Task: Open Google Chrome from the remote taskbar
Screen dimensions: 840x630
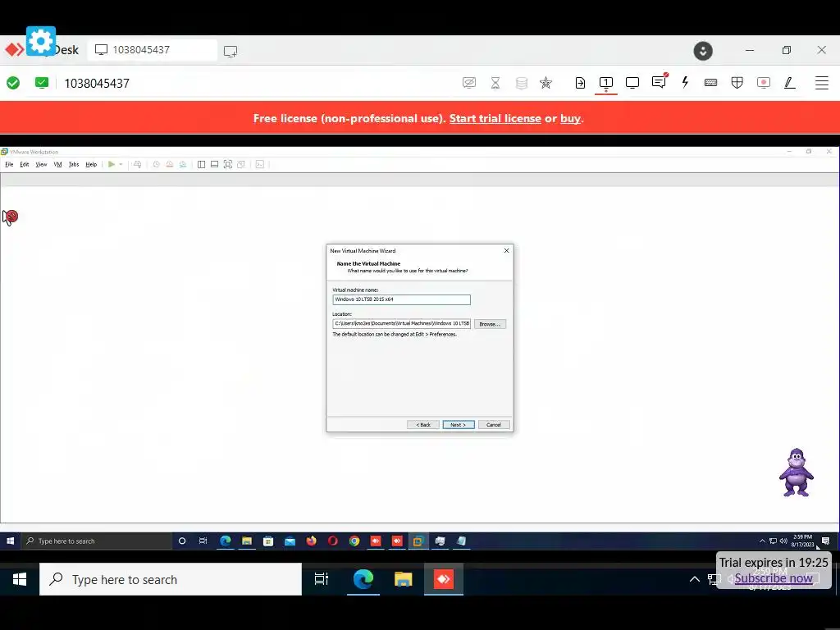Action: point(354,541)
